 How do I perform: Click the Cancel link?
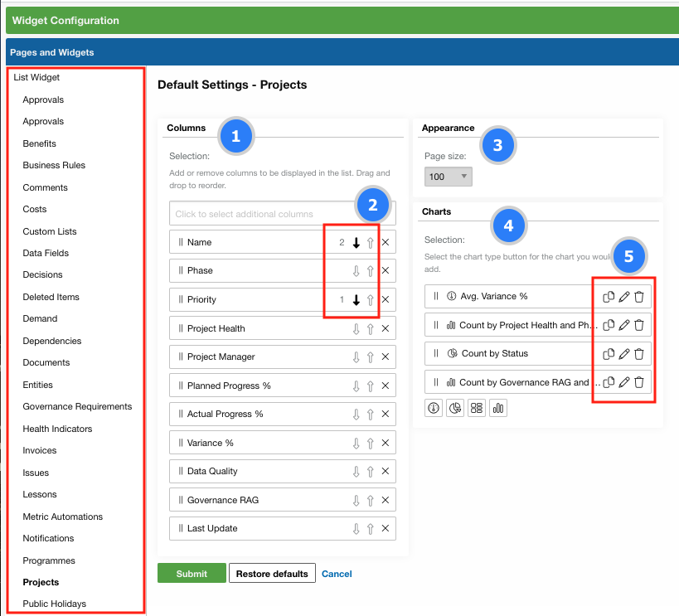[337, 574]
